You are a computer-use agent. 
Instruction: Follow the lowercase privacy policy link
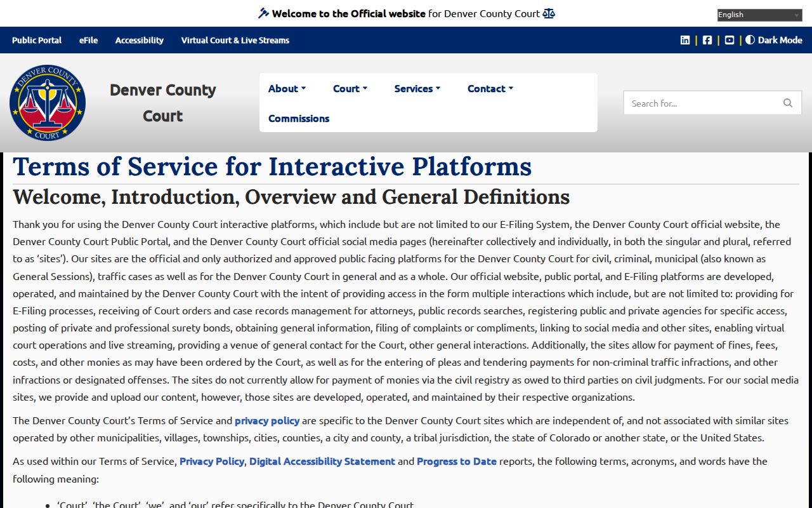pyautogui.click(x=267, y=420)
